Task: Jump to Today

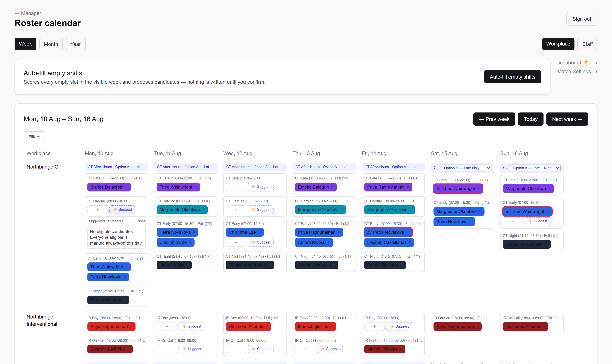Action: point(531,119)
